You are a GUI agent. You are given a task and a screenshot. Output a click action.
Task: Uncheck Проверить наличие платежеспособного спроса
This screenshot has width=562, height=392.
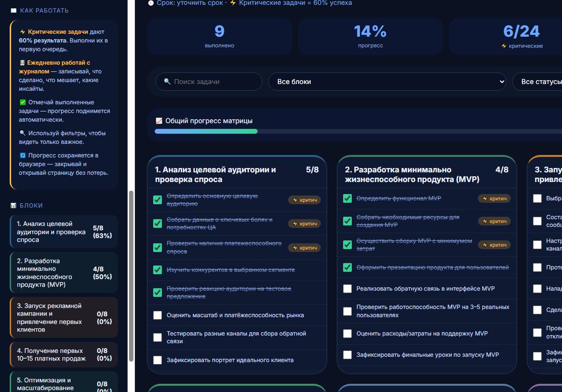(x=158, y=247)
